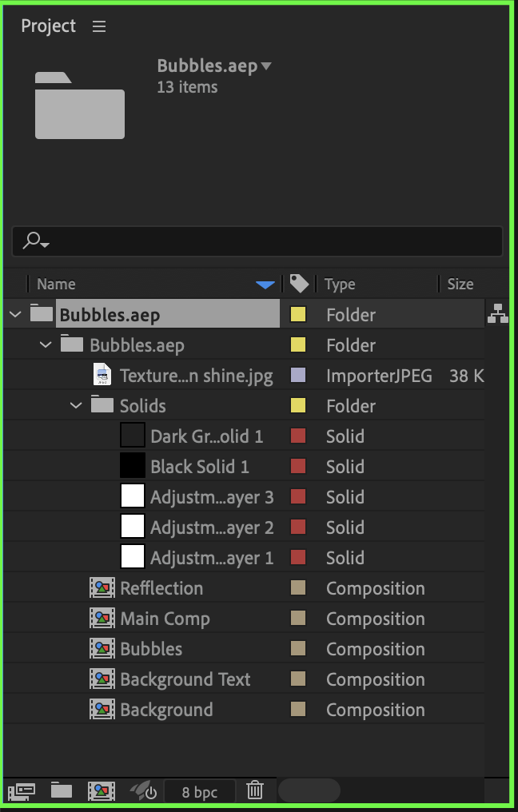Screen dimensions: 518x812
Task: Select the Texture shine.jpg file
Action: 196,376
